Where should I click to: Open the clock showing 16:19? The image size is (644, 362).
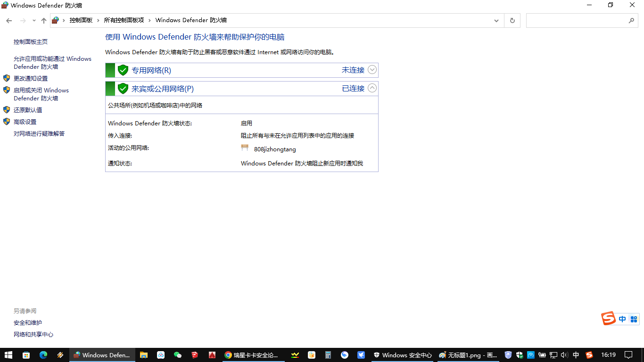609,355
